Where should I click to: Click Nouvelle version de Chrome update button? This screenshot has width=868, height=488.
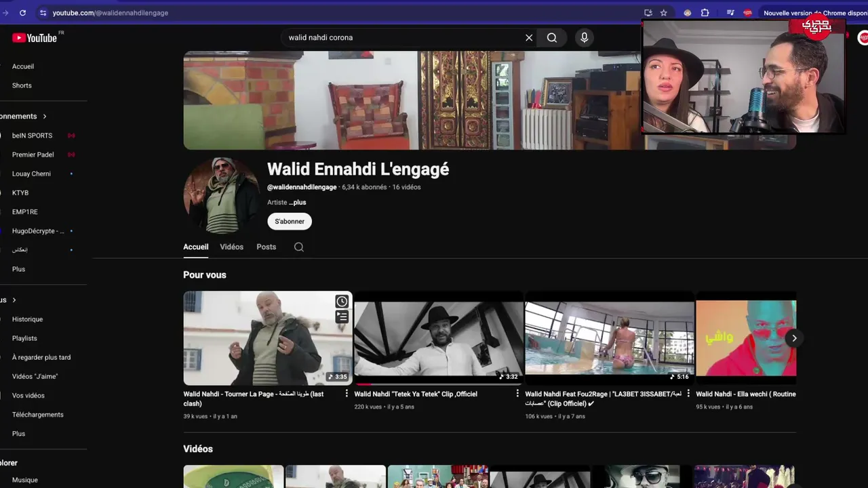(x=814, y=13)
